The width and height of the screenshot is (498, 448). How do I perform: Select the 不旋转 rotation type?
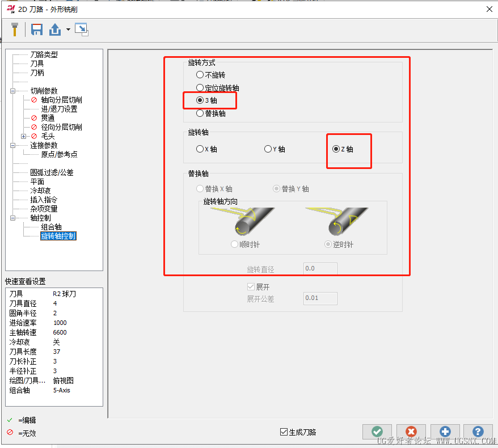point(210,75)
